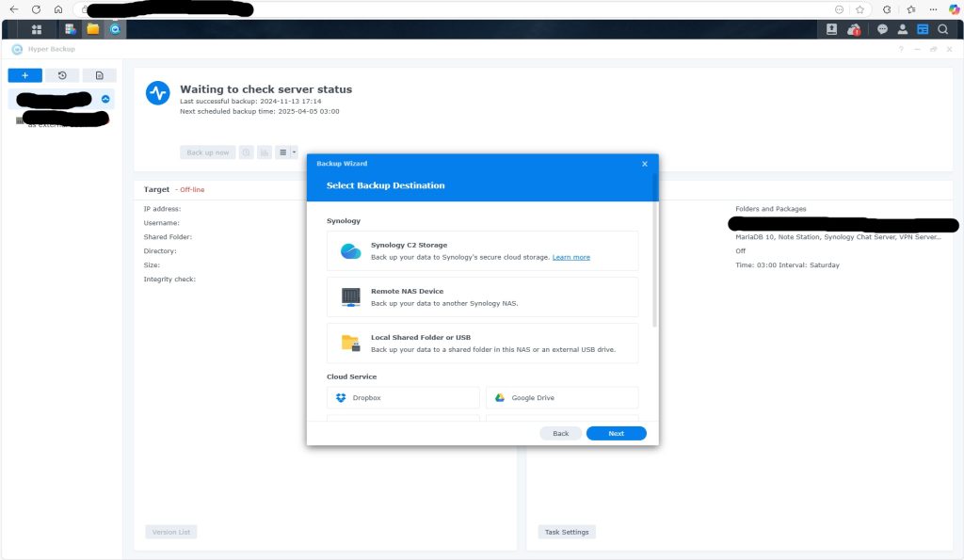Click the 'Waiting to check server status' heading

pos(266,89)
